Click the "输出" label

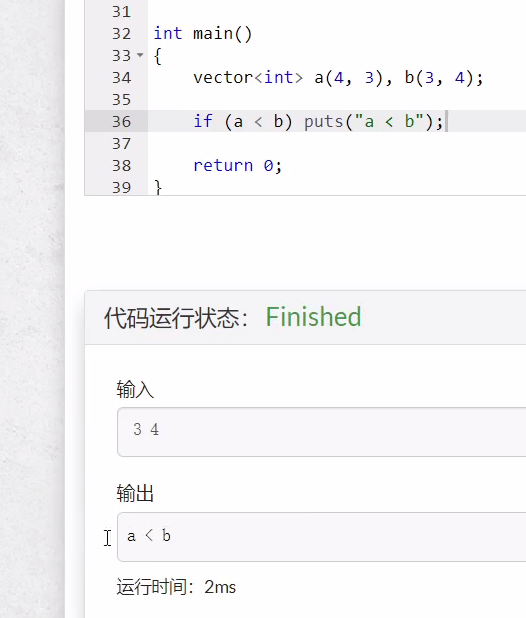pos(135,493)
